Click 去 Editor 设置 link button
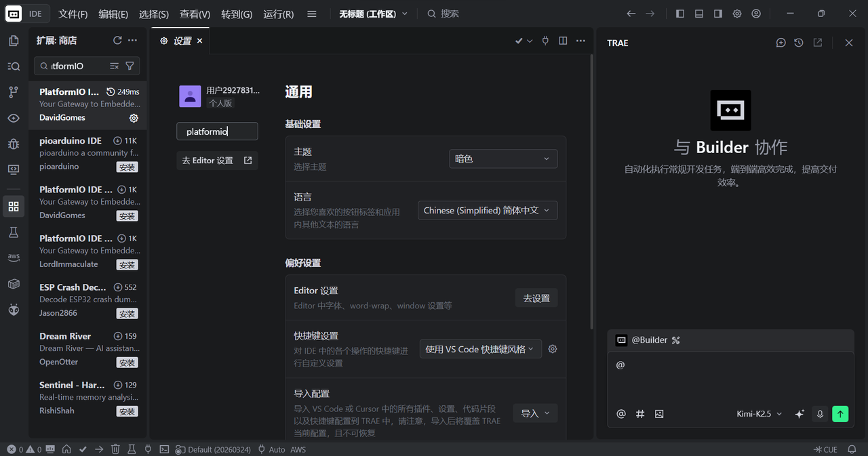This screenshot has width=868, height=456. pos(217,161)
